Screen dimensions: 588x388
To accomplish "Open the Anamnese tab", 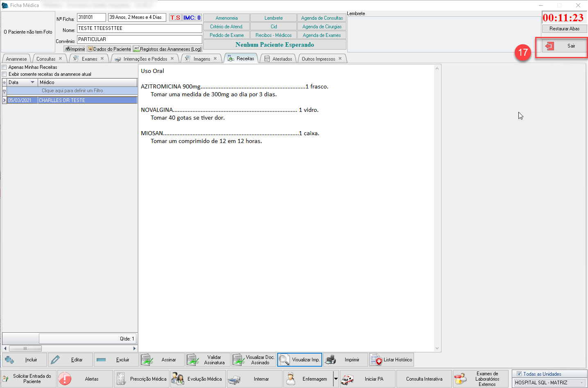I will coord(16,59).
